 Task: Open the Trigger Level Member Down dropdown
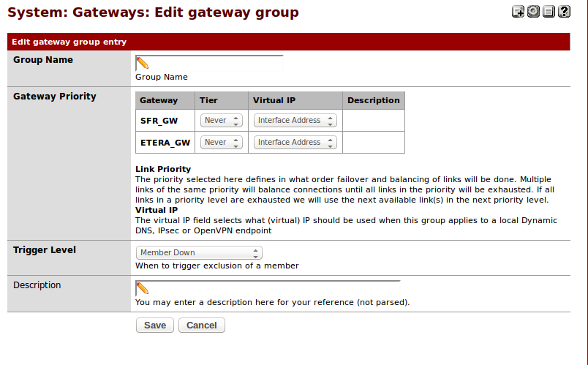tap(198, 253)
